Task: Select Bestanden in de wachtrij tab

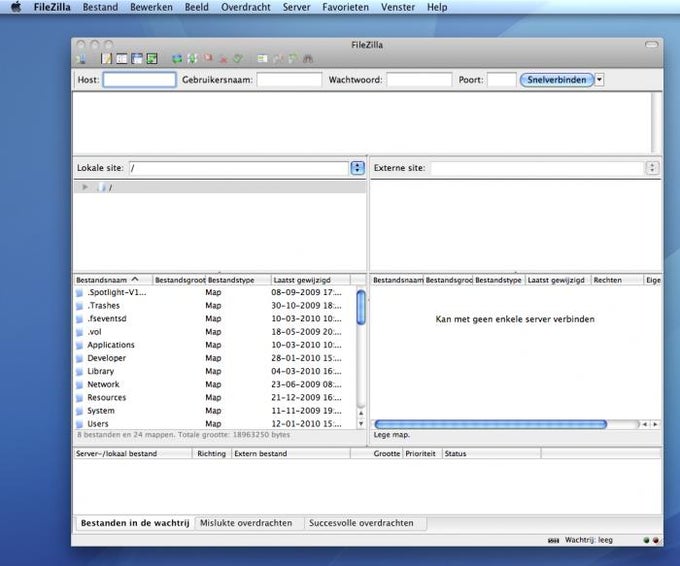Action: pyautogui.click(x=135, y=523)
